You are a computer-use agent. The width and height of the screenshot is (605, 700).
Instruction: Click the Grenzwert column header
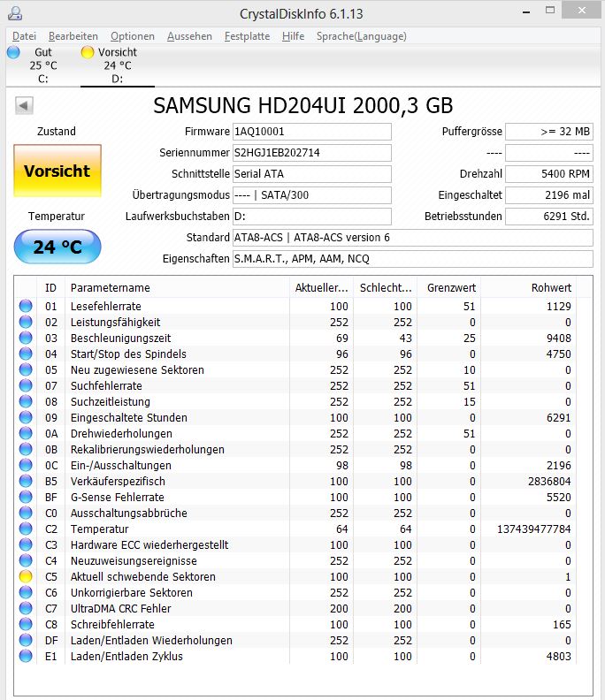tap(448, 288)
